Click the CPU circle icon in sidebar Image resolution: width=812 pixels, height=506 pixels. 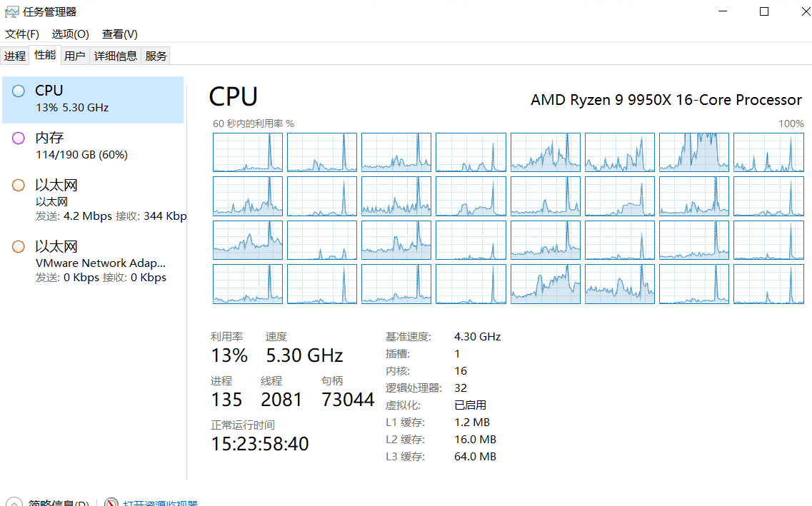click(19, 91)
